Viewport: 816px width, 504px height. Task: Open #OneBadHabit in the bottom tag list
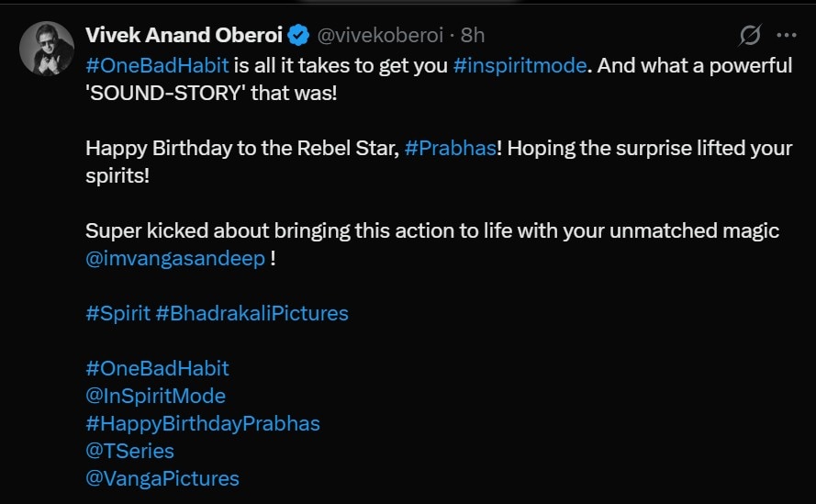coord(157,368)
